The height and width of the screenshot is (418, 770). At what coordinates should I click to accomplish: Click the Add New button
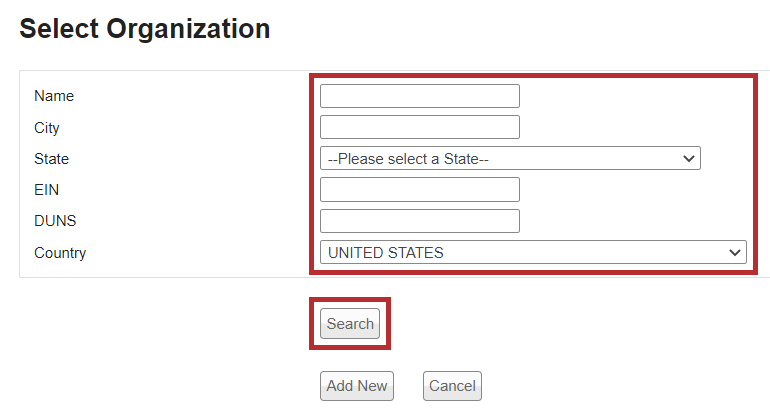click(357, 386)
